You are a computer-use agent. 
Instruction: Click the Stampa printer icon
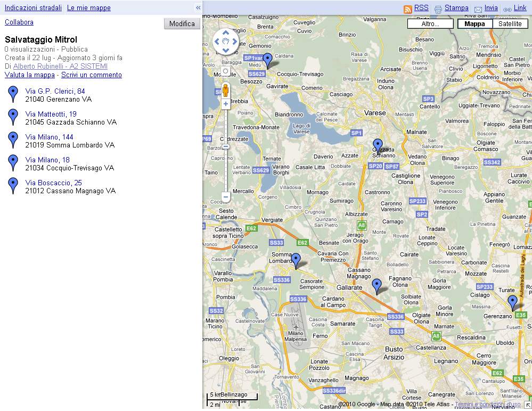[x=438, y=9]
